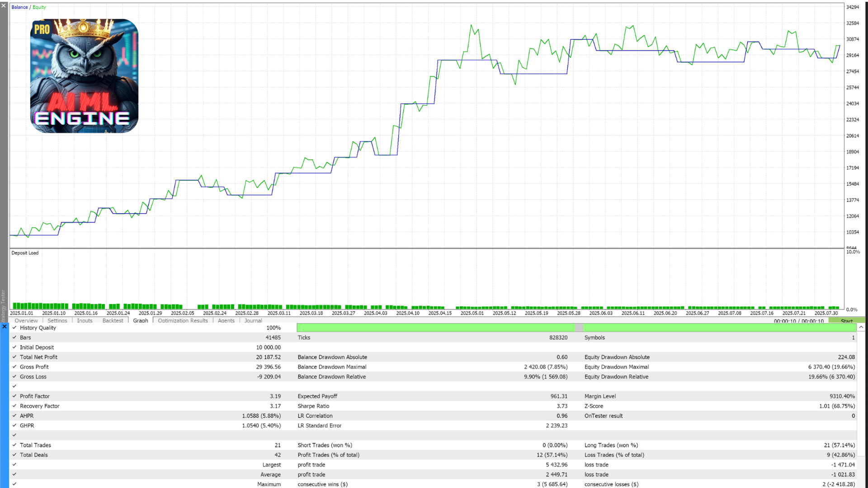Close the chart panel with top-left X
This screenshot has width=868, height=488.
(x=4, y=5)
